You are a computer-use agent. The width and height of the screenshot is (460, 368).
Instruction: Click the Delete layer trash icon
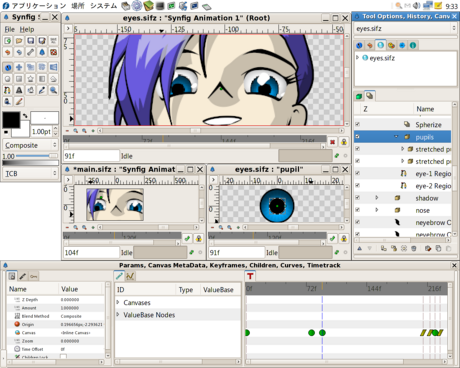click(x=414, y=249)
